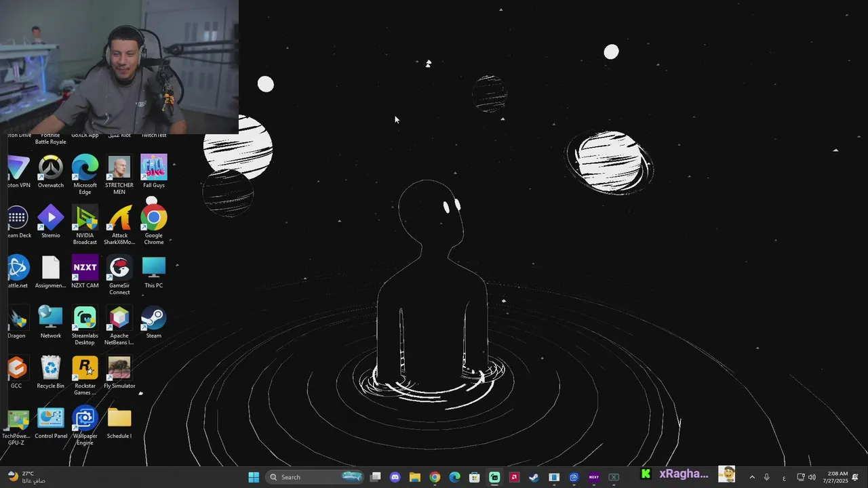Open the notification bell in the tray

856,477
